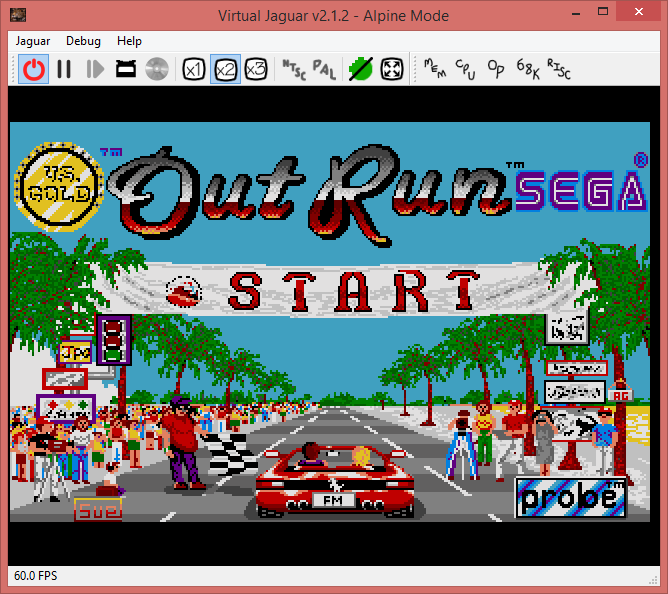Enter full screen mode
Viewport: 668px width, 594px height.
392,69
